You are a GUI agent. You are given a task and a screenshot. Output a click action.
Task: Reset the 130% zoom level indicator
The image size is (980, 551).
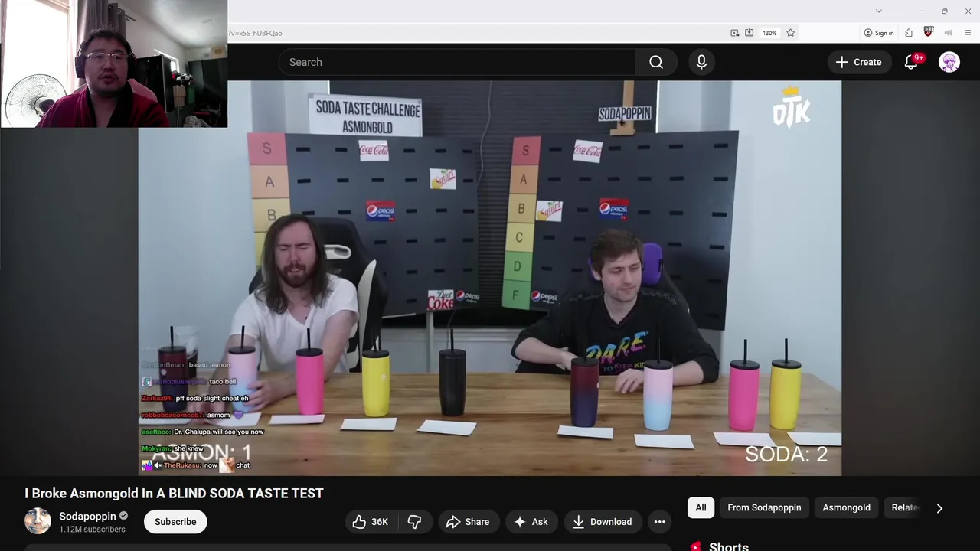(769, 33)
